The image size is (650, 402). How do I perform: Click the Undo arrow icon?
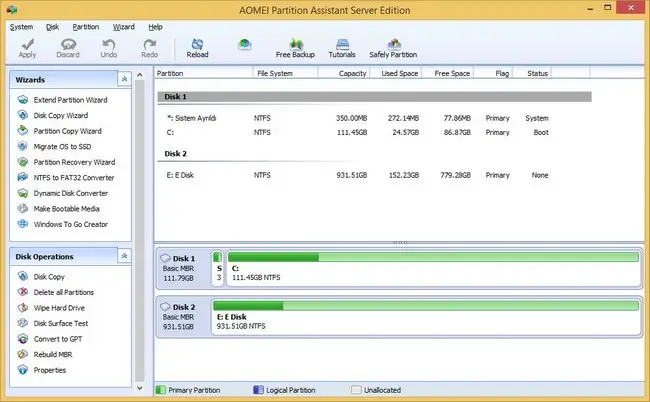[109, 44]
